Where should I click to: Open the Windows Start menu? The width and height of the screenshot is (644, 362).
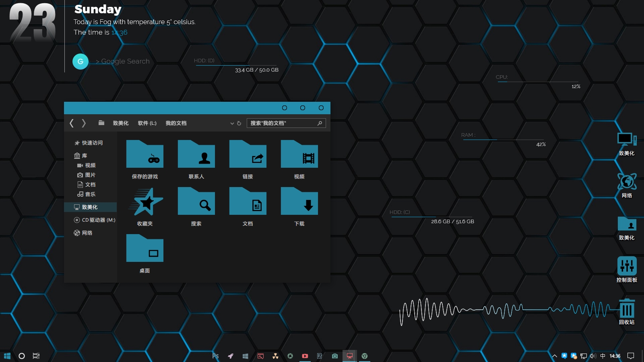(7, 356)
